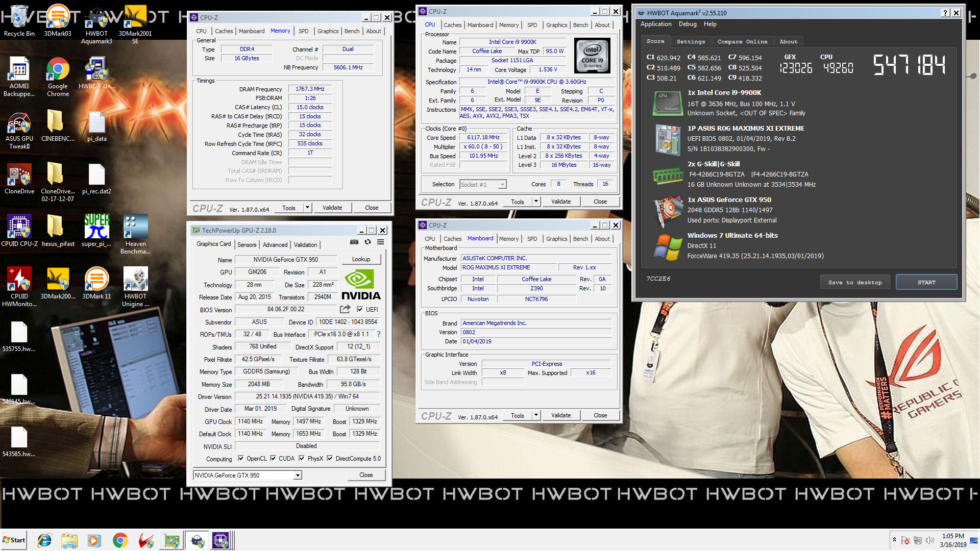This screenshot has height=551, width=980.
Task: Open the Bench tab in CPU-Z Mainboard window
Action: pos(580,239)
